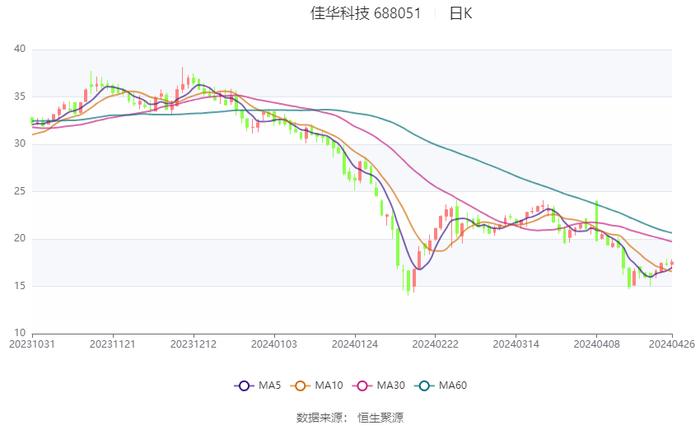Toggle the MA10 legend line

pos(317,385)
